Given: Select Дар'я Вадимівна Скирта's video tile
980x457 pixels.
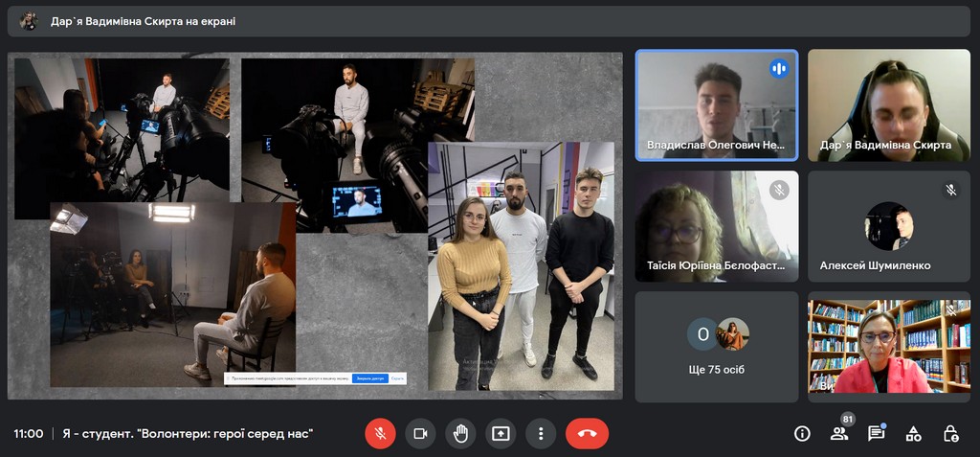Looking at the screenshot, I should pos(888,104).
